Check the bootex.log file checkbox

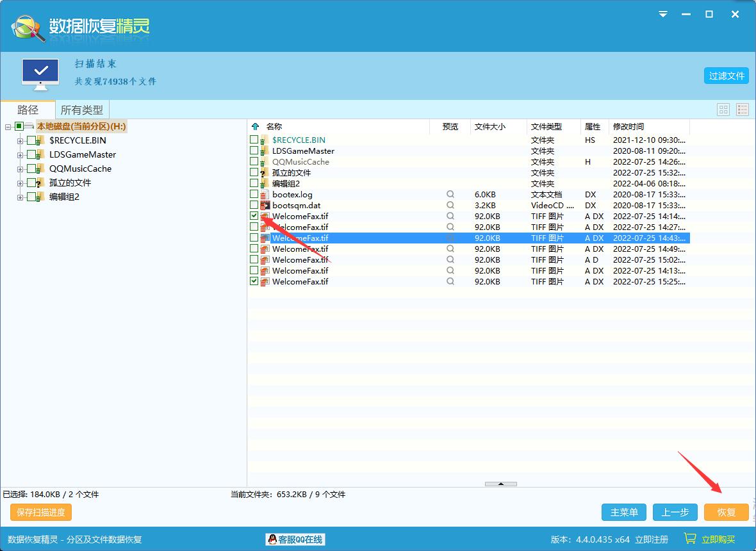click(x=254, y=194)
